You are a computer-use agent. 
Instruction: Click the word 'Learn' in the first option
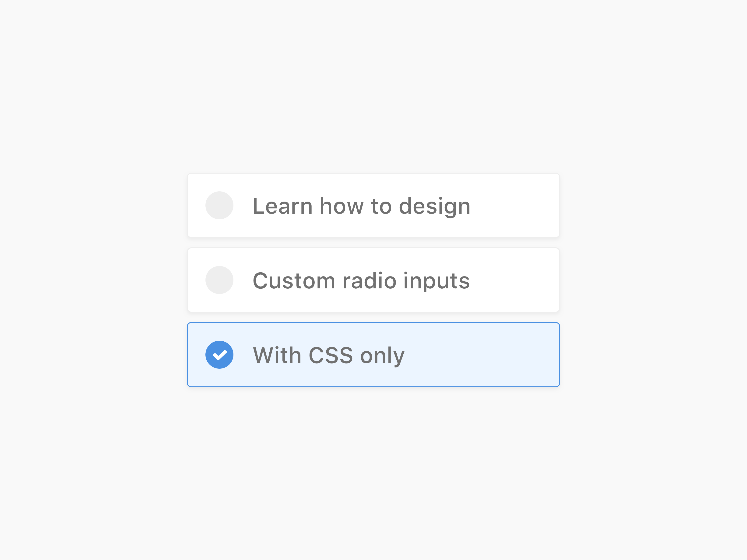pyautogui.click(x=282, y=206)
